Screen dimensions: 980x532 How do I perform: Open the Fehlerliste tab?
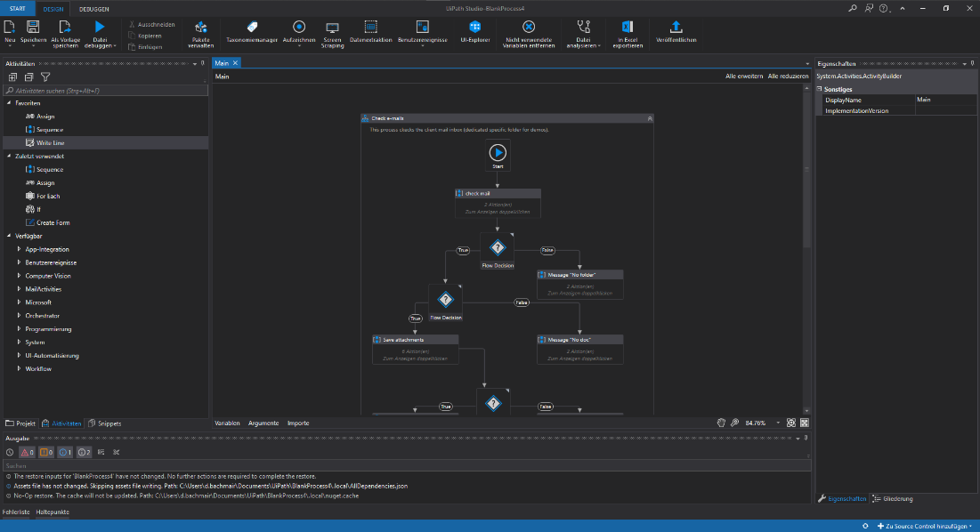16,512
